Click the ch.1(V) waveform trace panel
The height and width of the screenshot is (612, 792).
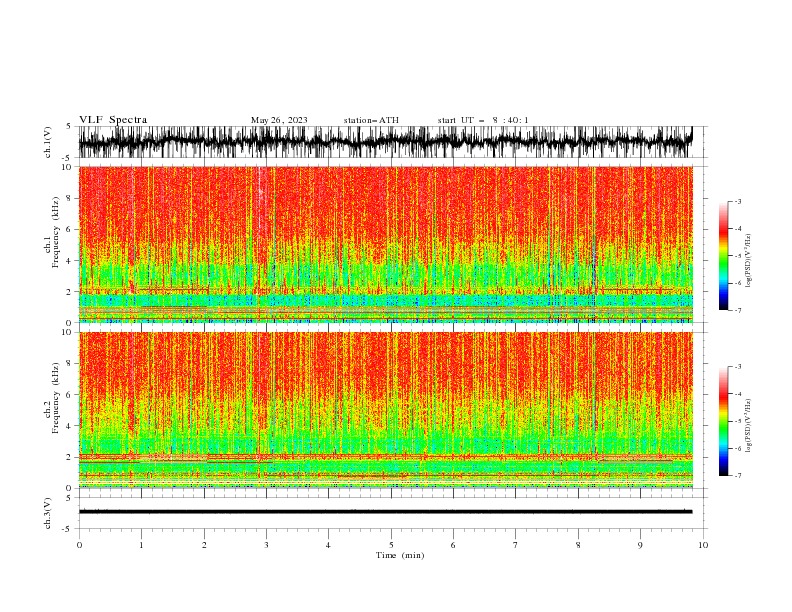[385, 142]
